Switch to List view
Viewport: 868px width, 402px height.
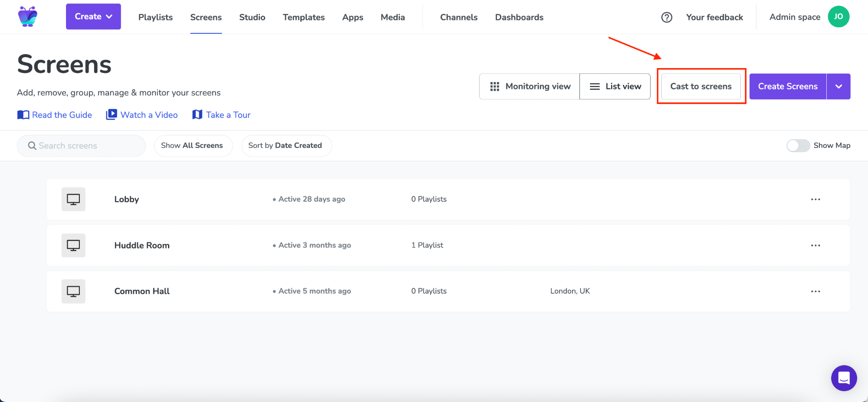point(615,86)
